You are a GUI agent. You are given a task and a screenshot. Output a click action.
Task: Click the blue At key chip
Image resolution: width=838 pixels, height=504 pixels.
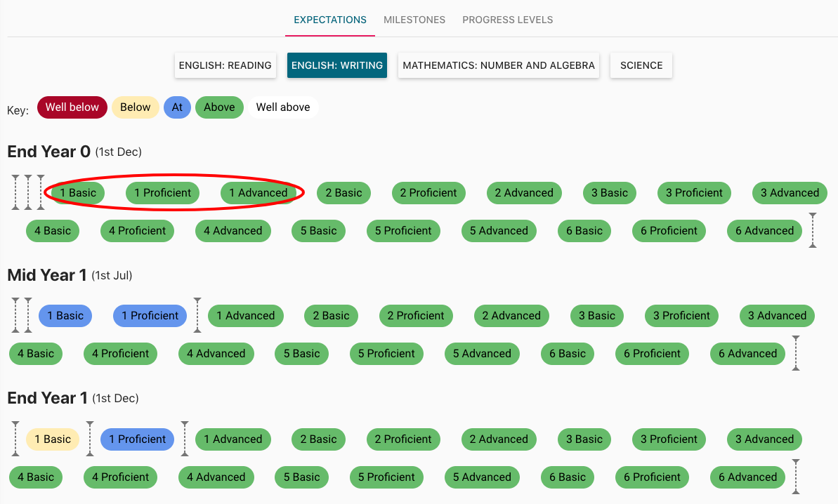(x=177, y=107)
